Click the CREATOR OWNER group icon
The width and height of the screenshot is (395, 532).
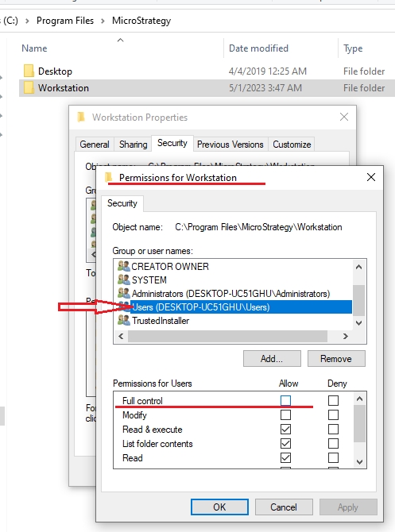coord(124,266)
